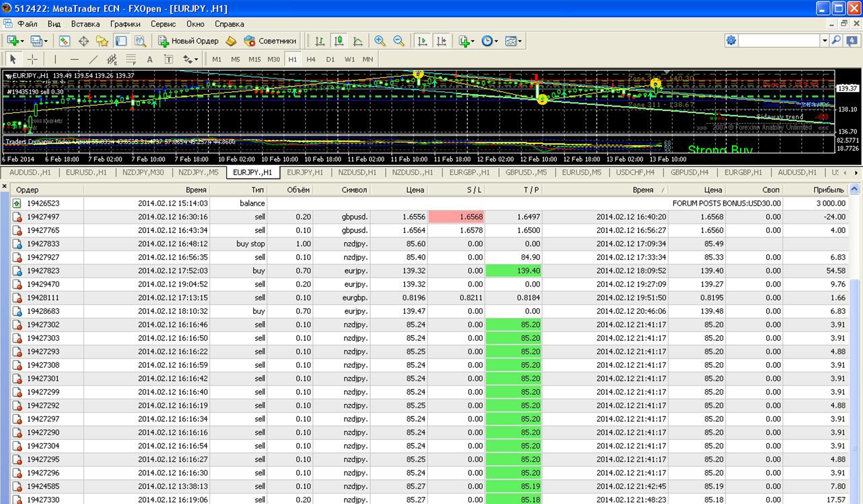Open the Сервис menu
The width and height of the screenshot is (863, 504).
[x=163, y=24]
